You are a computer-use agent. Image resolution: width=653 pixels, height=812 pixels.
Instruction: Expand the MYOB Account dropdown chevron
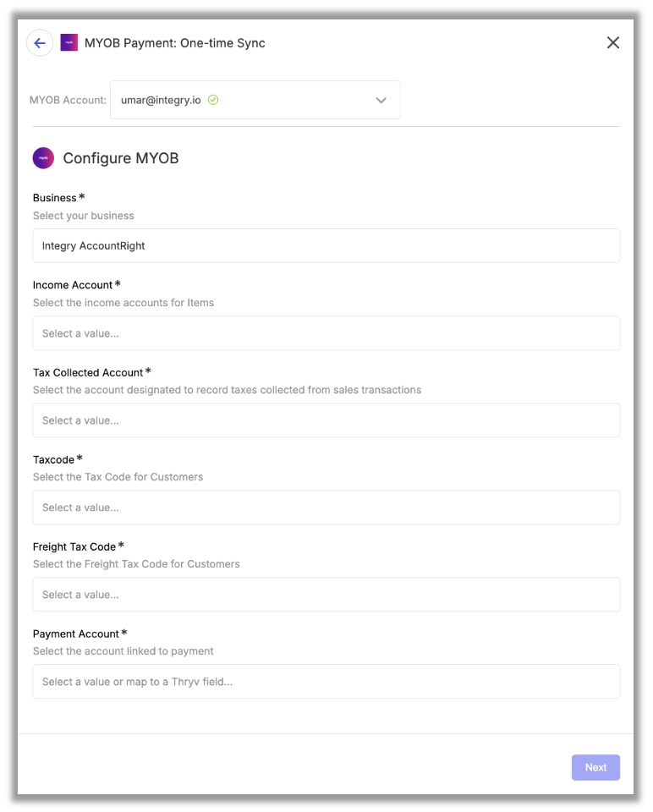click(x=381, y=101)
